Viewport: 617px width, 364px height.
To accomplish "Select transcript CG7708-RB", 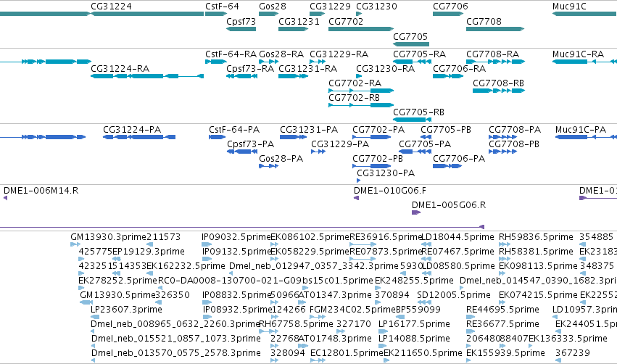I will click(498, 83).
